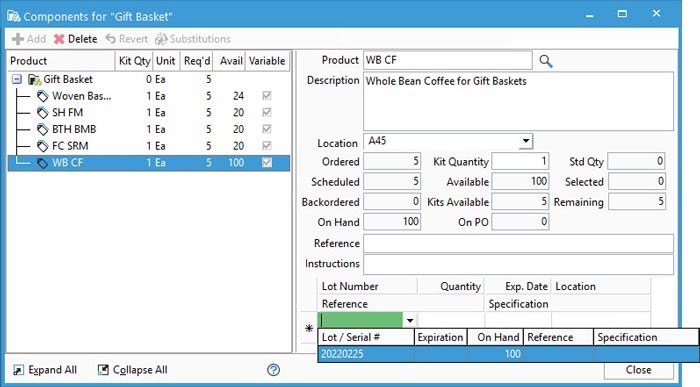Select the SH FM tree row

click(149, 112)
